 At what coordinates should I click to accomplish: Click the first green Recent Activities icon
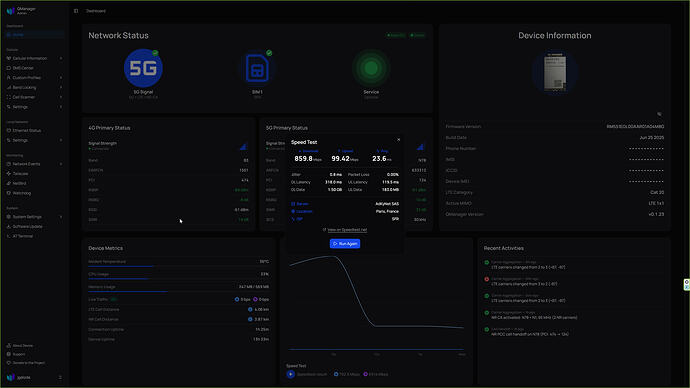(487, 262)
